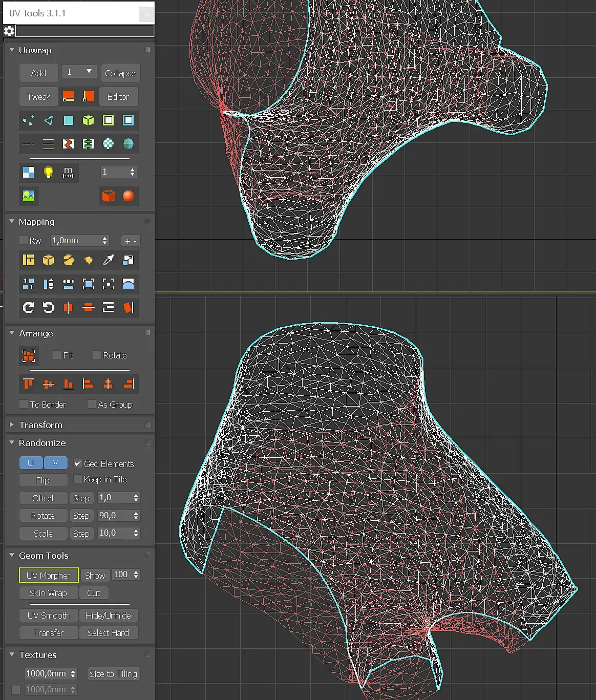Enable the Rw checkbox in Mapping

(x=24, y=240)
